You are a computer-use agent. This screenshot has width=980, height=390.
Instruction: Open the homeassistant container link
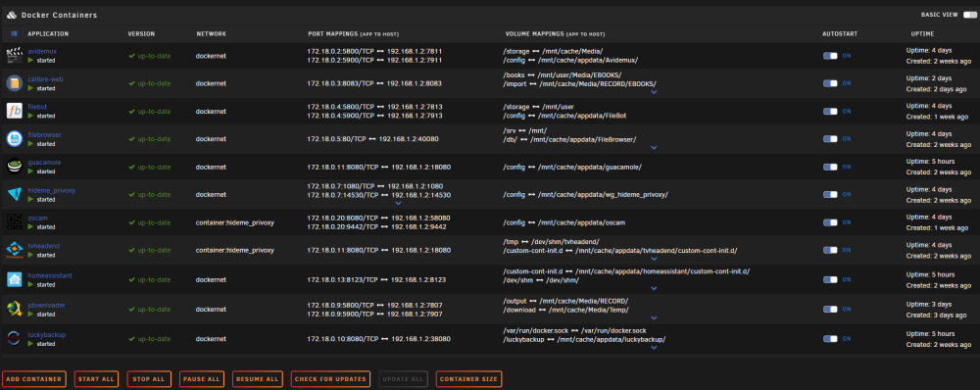click(51, 275)
